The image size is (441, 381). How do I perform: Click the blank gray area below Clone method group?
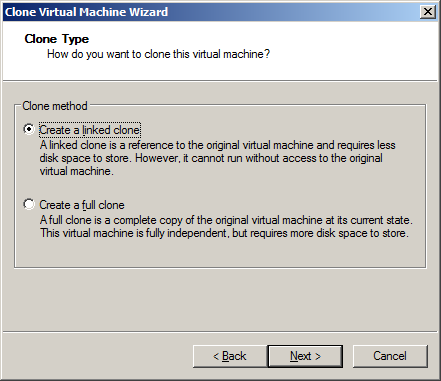(x=220, y=299)
